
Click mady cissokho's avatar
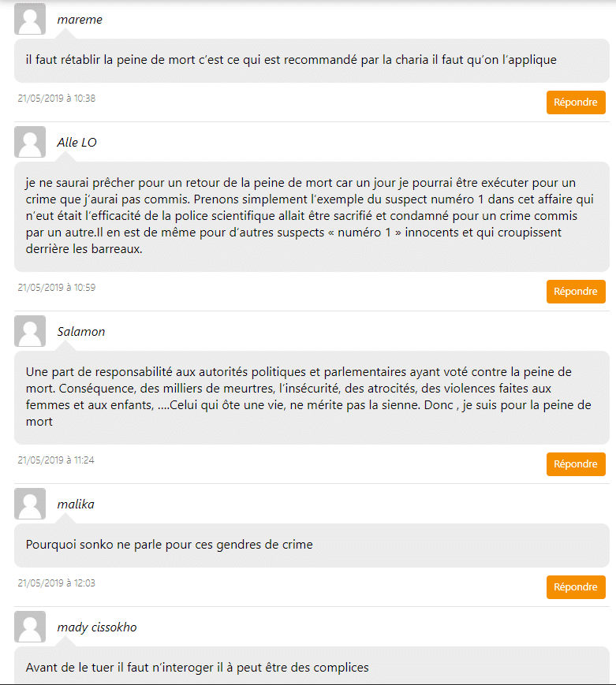tap(30, 627)
